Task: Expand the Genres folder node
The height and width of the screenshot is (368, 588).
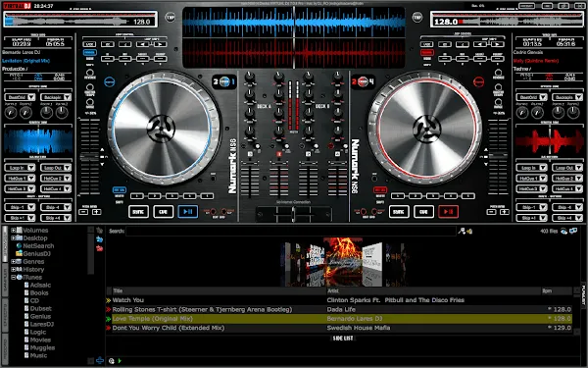Action: (13, 261)
